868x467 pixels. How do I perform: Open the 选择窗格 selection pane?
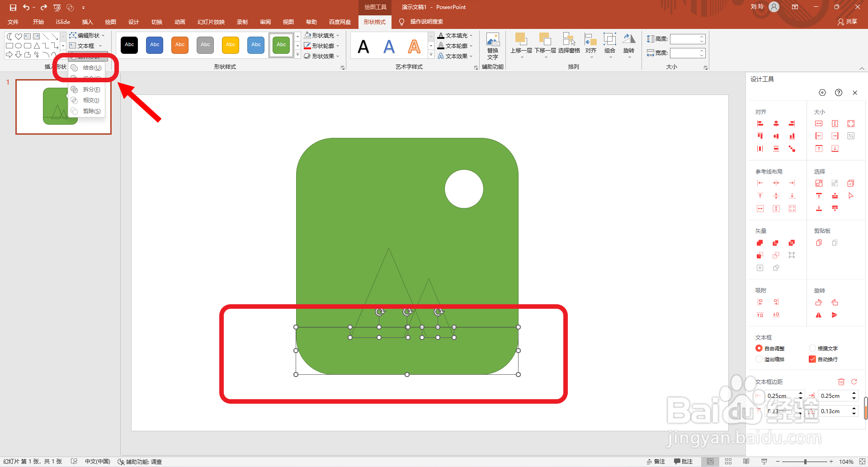569,44
